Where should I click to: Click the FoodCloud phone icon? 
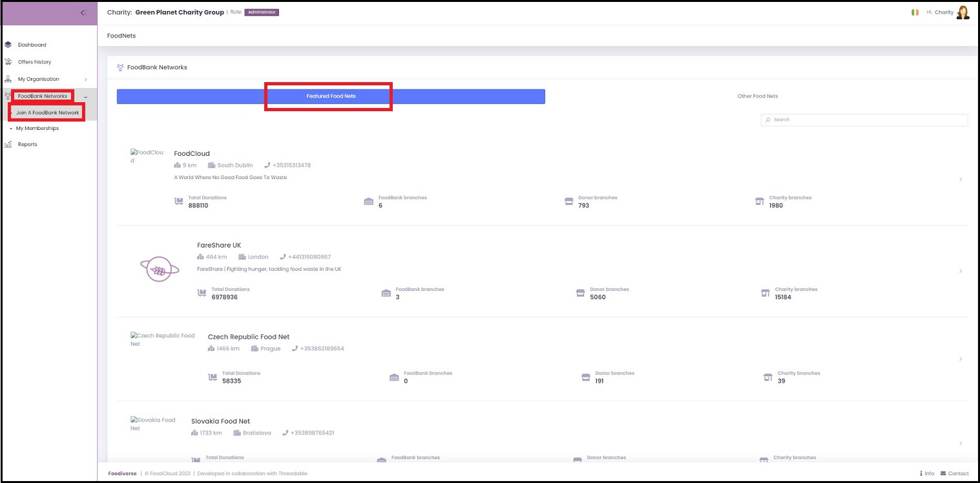point(267,166)
